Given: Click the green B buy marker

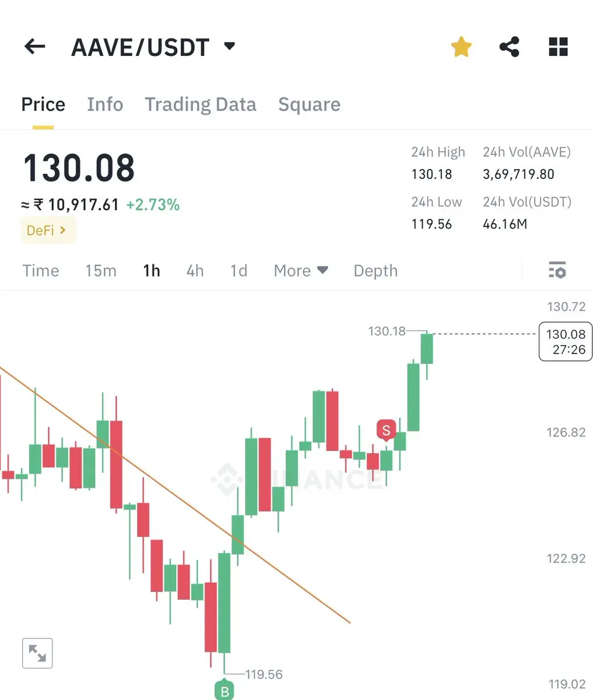Looking at the screenshot, I should (x=224, y=691).
